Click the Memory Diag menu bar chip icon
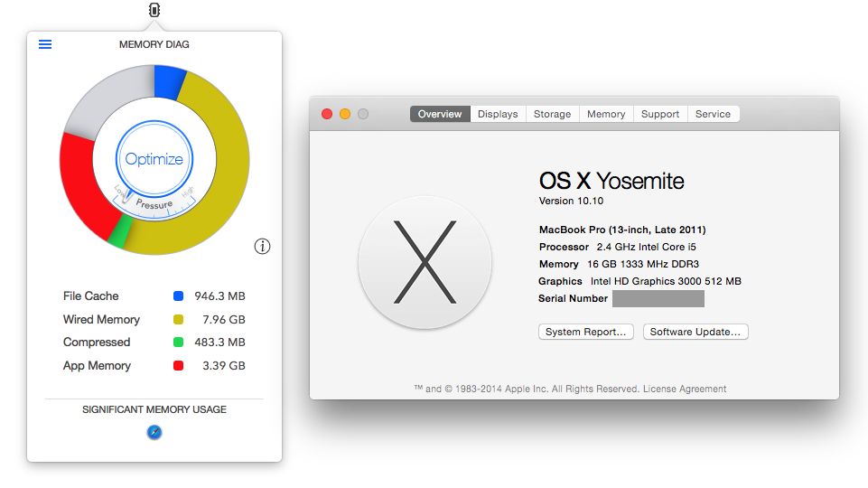The height and width of the screenshot is (488, 868). click(154, 10)
